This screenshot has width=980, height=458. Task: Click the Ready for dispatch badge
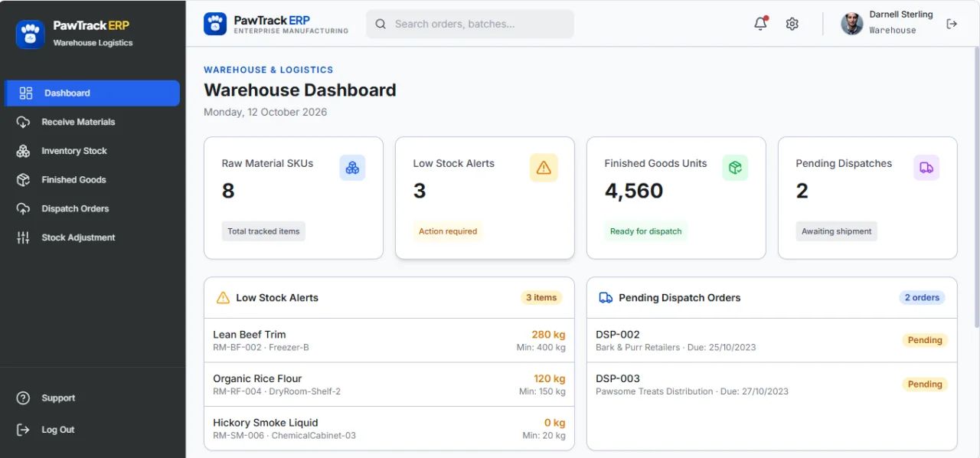tap(646, 231)
